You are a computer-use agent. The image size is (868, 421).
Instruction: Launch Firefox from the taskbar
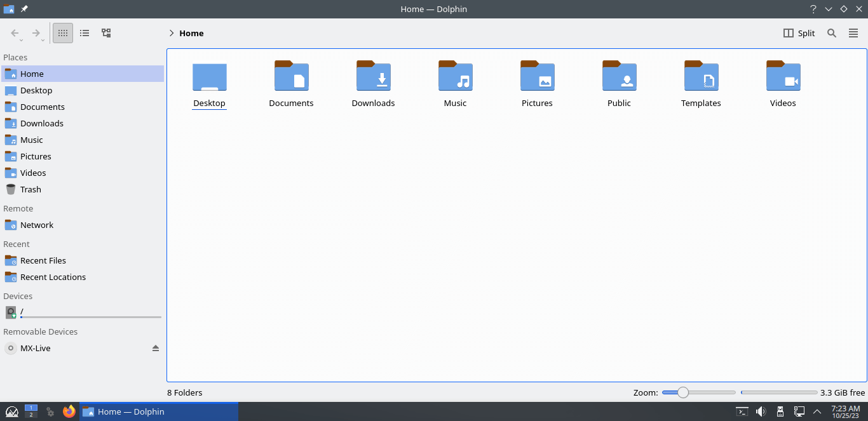69,411
